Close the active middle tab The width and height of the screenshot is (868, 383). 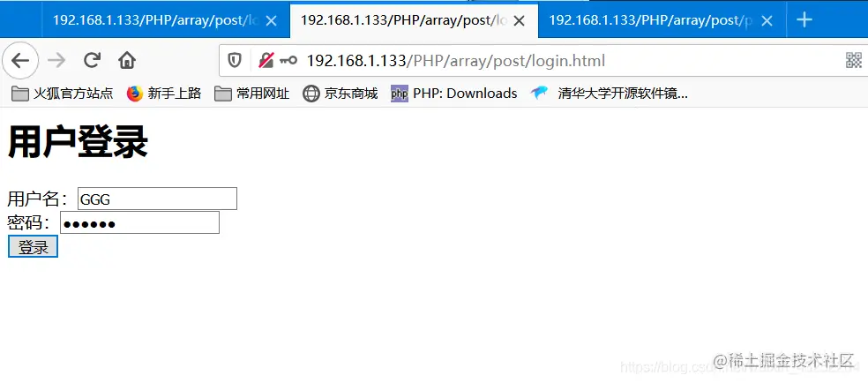[519, 21]
